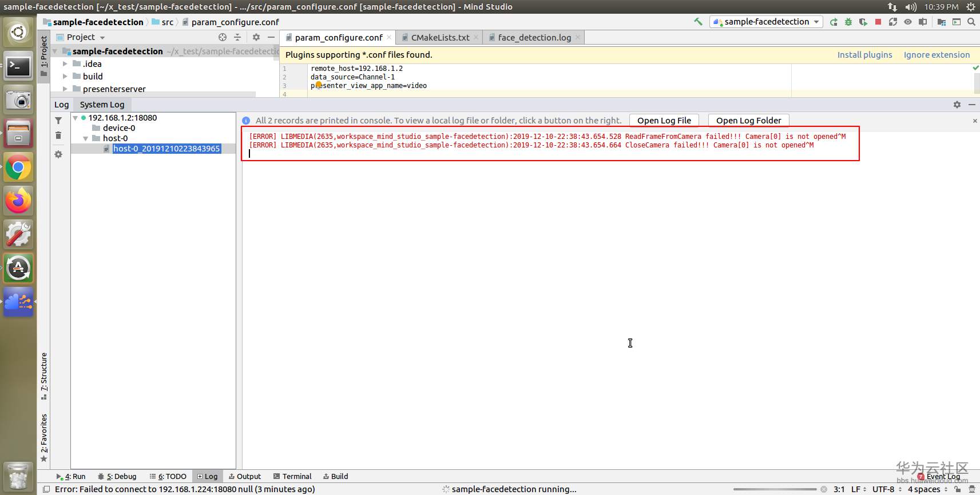Screen dimensions: 980x495
Task: Open the Output tool window
Action: click(x=244, y=476)
